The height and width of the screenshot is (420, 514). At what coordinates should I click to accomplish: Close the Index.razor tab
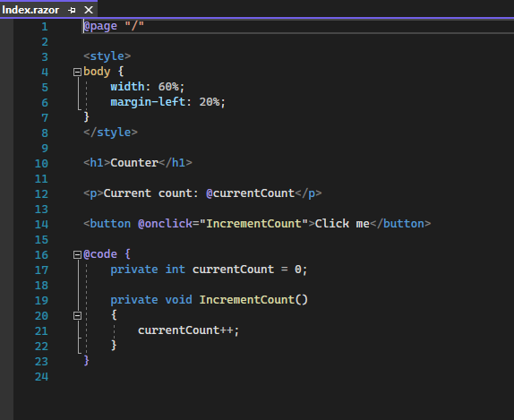(x=89, y=10)
